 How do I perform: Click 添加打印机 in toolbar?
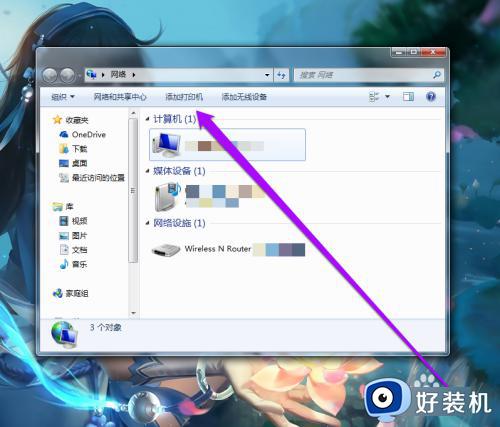184,97
